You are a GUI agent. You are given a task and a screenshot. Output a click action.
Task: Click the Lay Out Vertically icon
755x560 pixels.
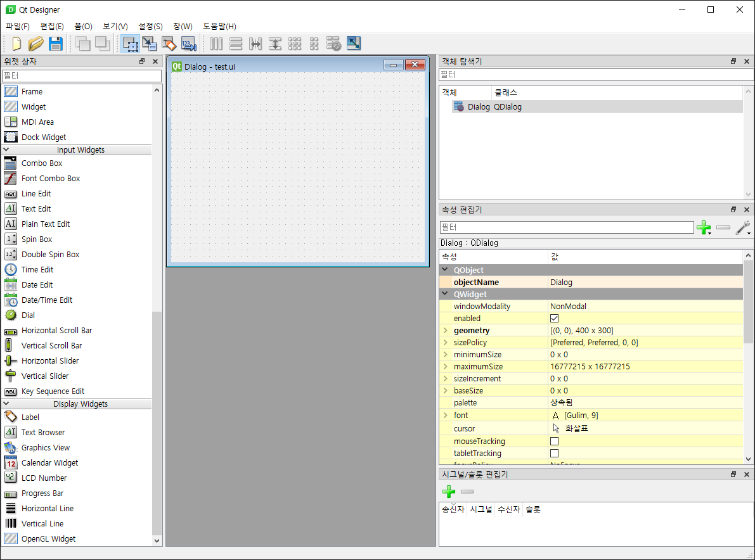pyautogui.click(x=235, y=44)
